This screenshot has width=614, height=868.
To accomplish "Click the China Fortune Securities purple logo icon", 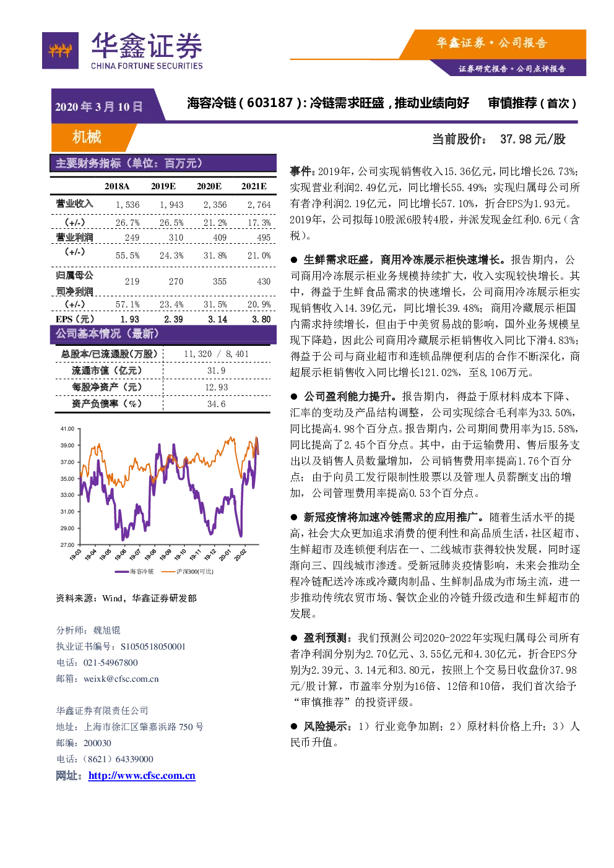I will pyautogui.click(x=60, y=50).
